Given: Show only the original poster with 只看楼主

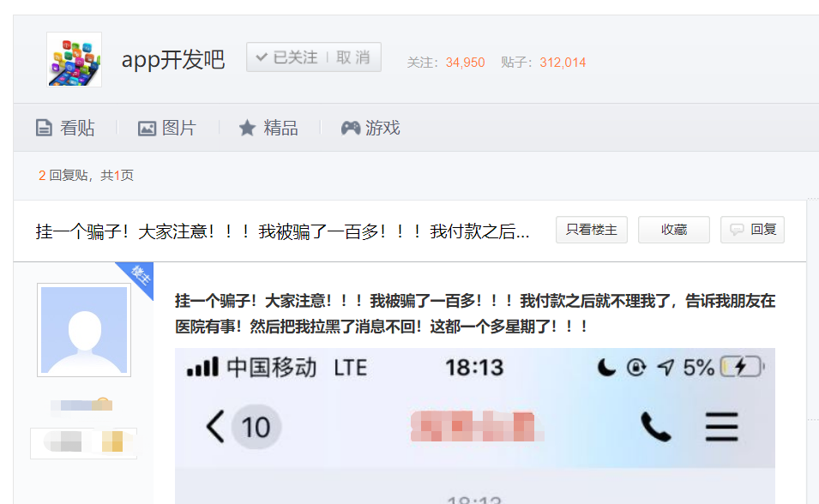Looking at the screenshot, I should pyautogui.click(x=591, y=230).
